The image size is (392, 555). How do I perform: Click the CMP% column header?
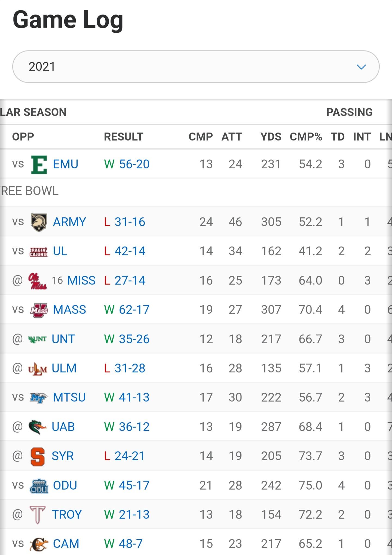coord(306,137)
